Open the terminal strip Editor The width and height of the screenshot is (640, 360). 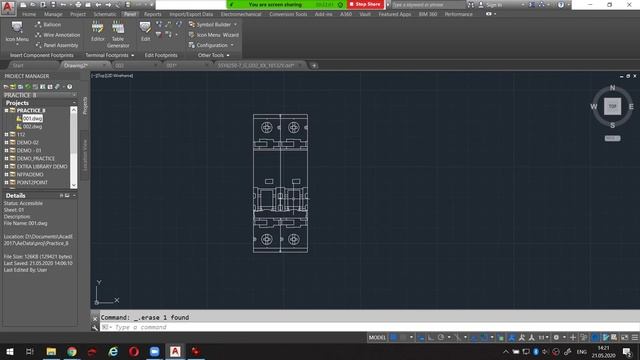pos(98,32)
